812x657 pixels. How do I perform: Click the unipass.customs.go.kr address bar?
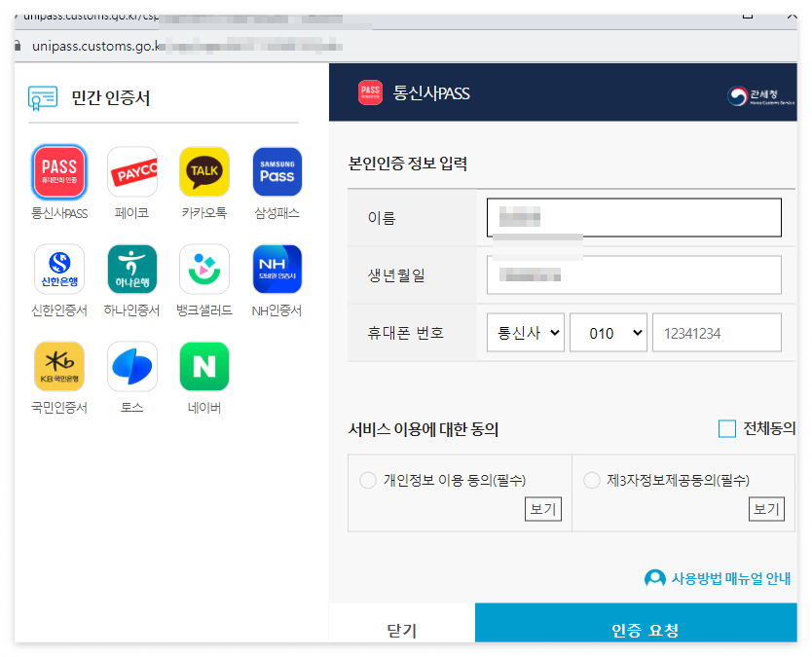[405, 46]
